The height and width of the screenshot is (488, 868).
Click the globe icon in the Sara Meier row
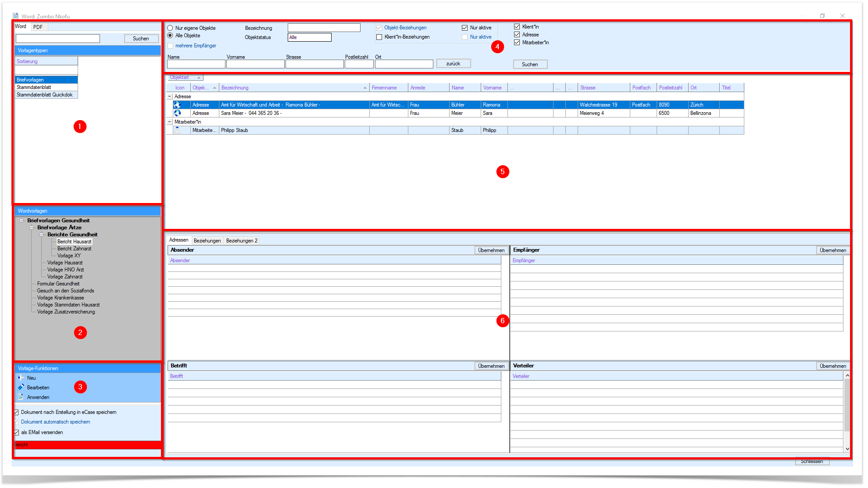tap(177, 113)
